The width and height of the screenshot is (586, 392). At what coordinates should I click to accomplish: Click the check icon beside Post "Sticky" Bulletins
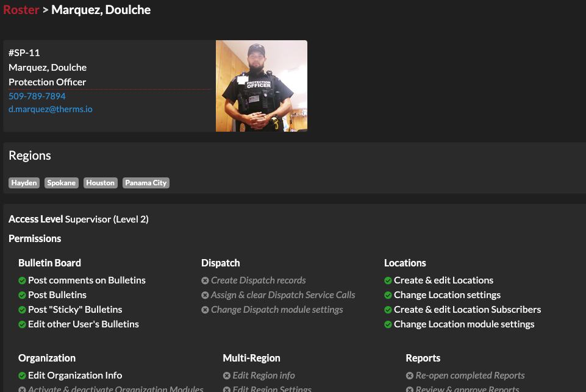[x=22, y=309]
